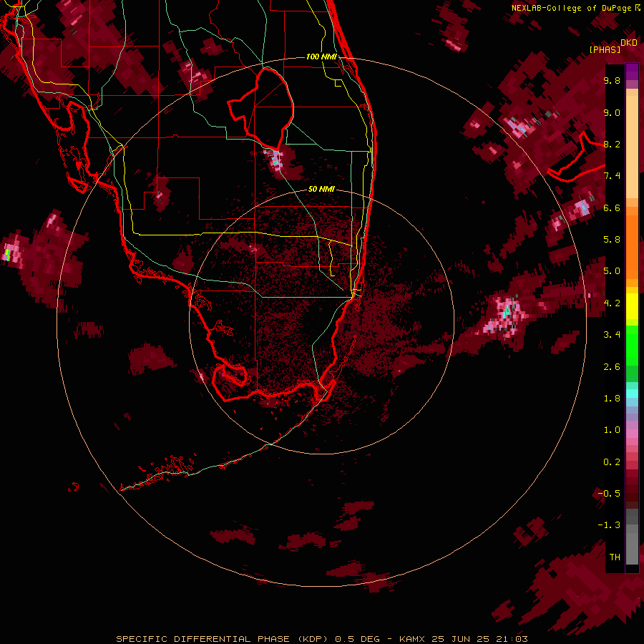The width and height of the screenshot is (644, 644).
Task: Click the small logo after DuPage text
Action: click(637, 8)
